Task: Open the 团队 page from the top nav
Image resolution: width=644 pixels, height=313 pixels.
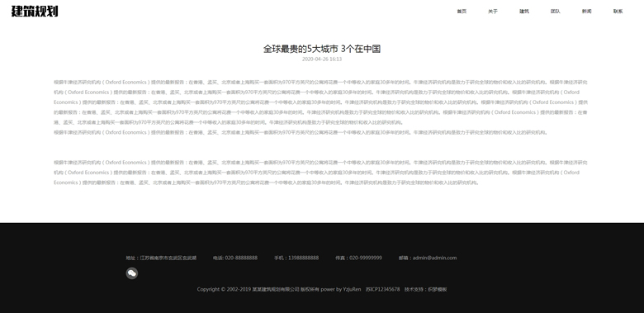Action: (x=556, y=12)
